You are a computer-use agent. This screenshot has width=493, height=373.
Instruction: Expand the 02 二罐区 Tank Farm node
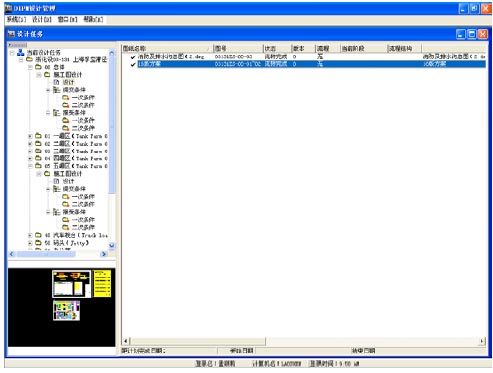[x=30, y=144]
